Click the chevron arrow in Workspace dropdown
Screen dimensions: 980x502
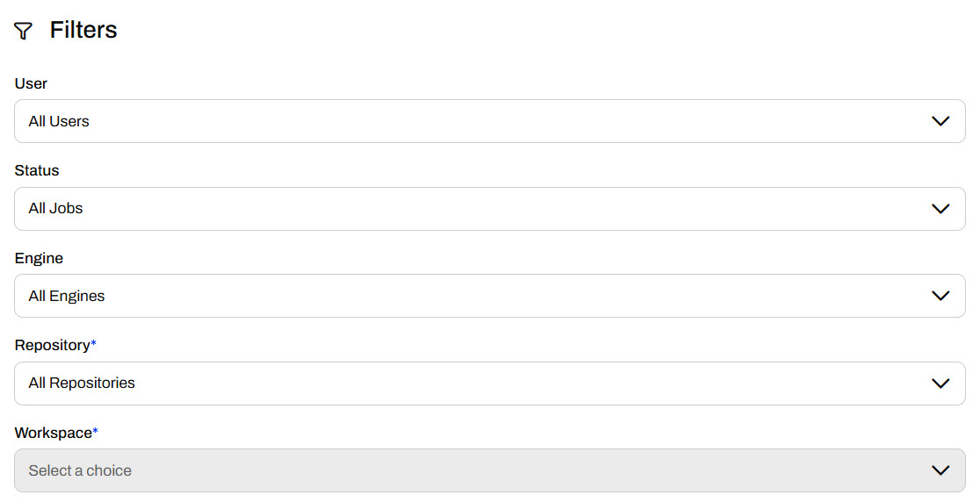click(x=940, y=470)
